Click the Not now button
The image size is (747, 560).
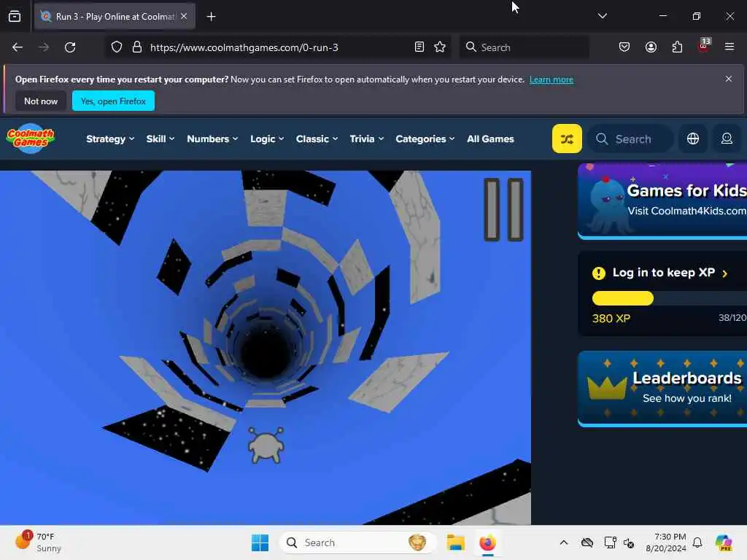pyautogui.click(x=41, y=101)
